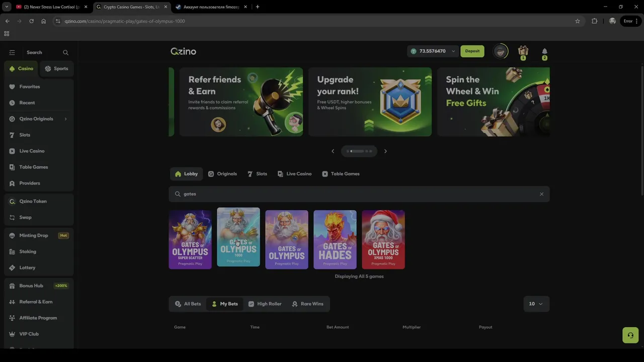Image resolution: width=644 pixels, height=362 pixels.
Task: Open Gates of Hades game
Action: tap(335, 239)
